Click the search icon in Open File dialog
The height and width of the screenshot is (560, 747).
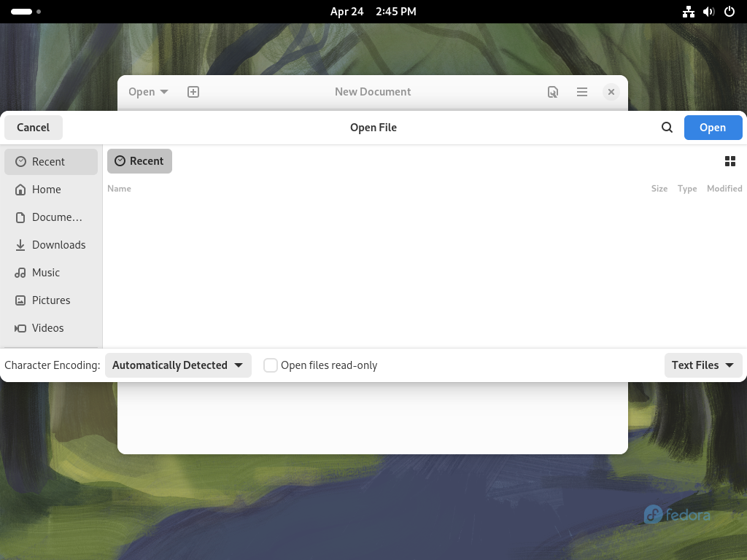point(667,127)
